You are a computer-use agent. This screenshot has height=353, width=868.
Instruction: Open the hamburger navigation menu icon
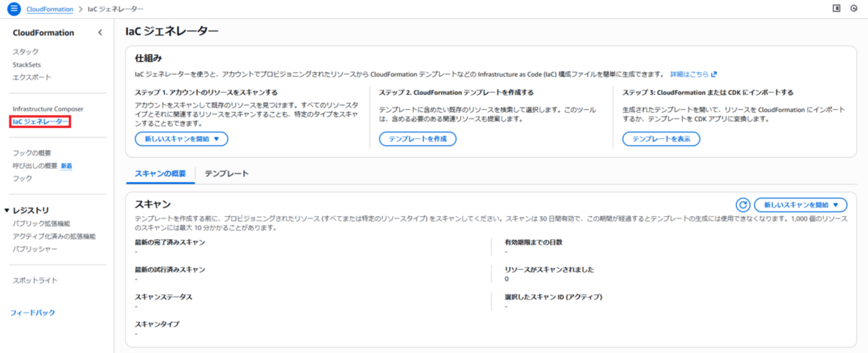[15, 9]
